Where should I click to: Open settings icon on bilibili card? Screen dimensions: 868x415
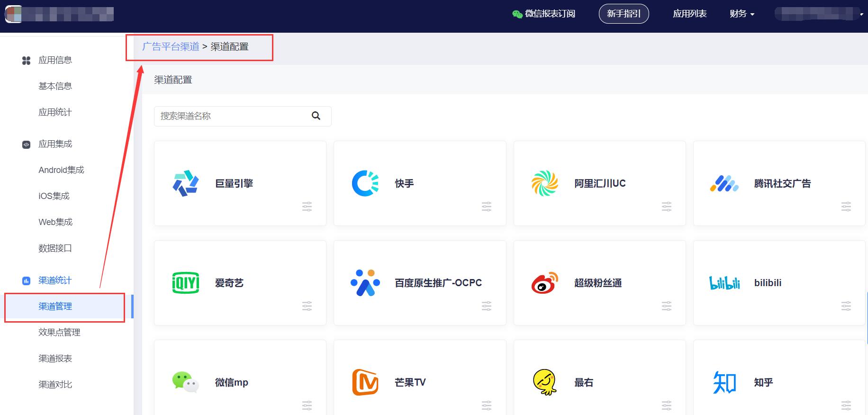coord(846,306)
